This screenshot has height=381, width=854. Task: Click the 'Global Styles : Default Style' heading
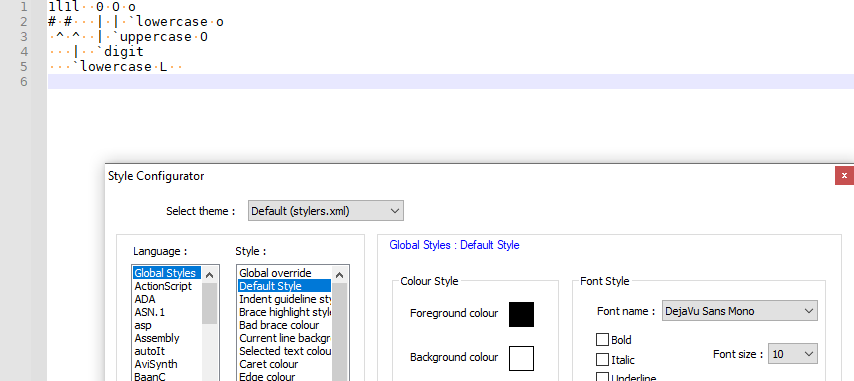[454, 245]
